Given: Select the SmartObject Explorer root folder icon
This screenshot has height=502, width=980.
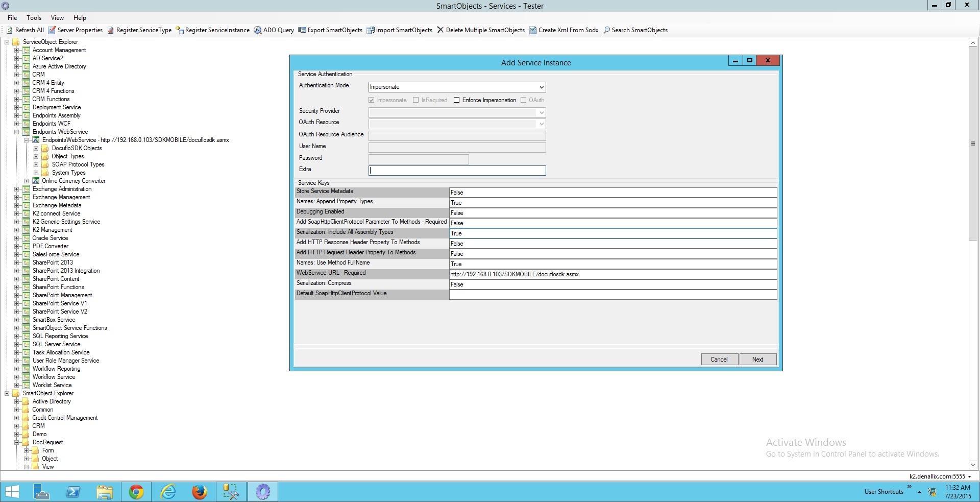Looking at the screenshot, I should [16, 393].
